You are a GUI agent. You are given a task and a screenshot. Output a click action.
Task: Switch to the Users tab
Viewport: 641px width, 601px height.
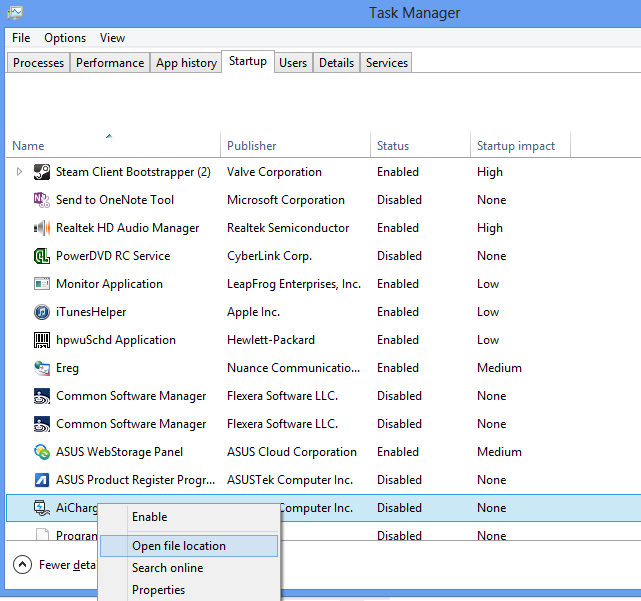tap(293, 63)
